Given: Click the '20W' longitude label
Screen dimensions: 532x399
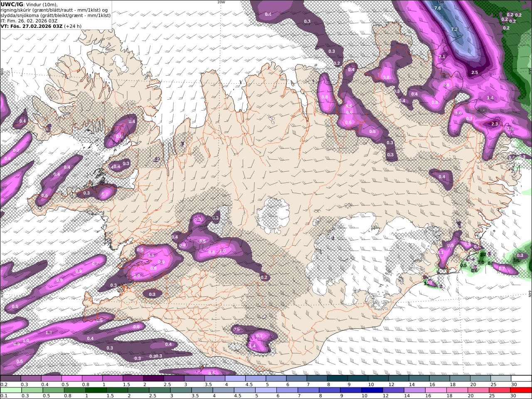Looking at the screenshot, I should click(221, 2).
